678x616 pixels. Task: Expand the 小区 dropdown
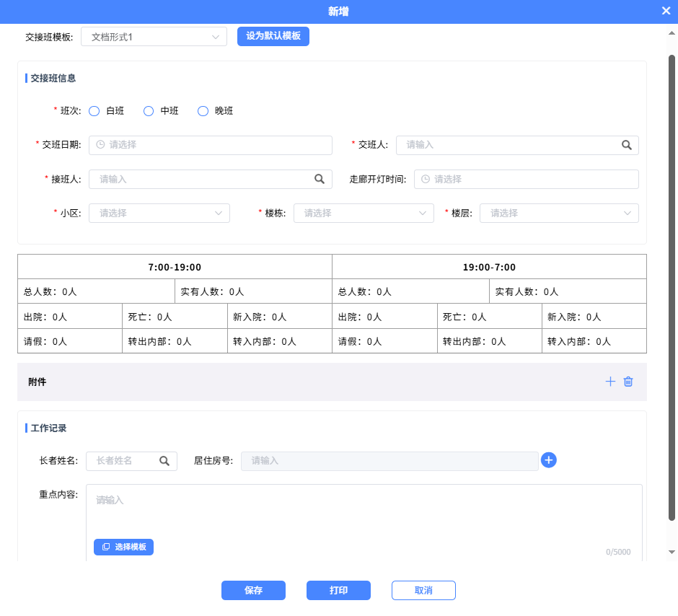(x=159, y=213)
